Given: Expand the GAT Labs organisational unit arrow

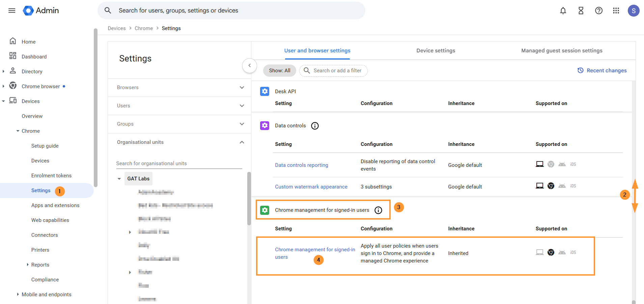Looking at the screenshot, I should [119, 178].
